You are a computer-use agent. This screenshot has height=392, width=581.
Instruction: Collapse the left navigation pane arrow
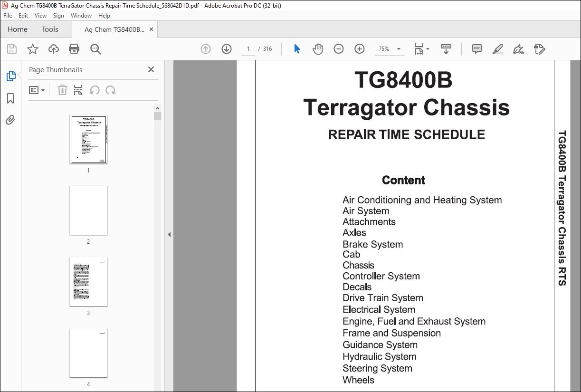tap(169, 234)
